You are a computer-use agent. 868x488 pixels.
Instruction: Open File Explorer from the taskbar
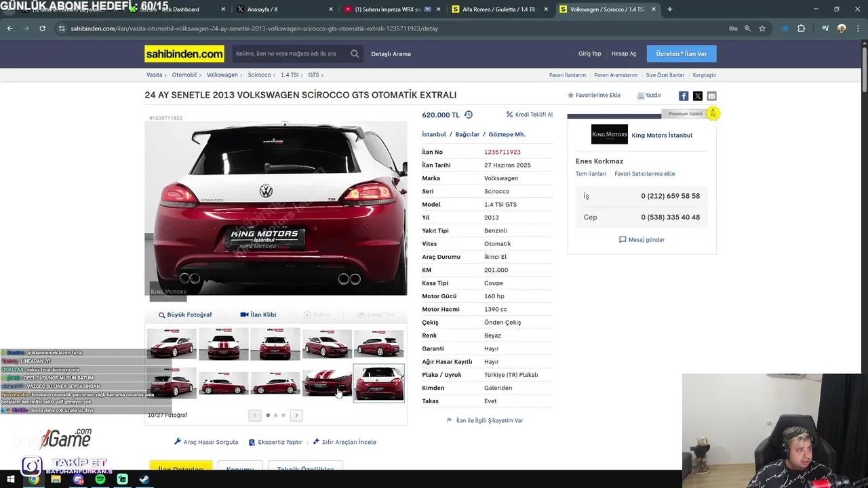point(56,479)
